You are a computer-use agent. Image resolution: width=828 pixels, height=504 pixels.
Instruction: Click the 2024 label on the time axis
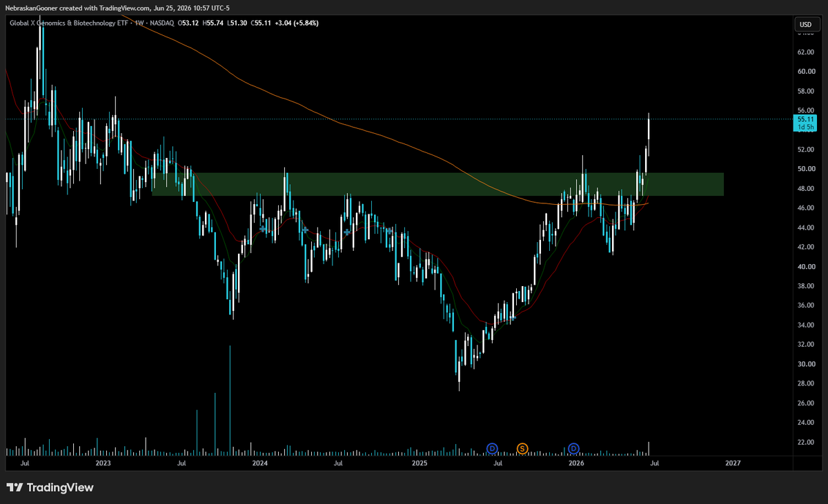tap(260, 464)
